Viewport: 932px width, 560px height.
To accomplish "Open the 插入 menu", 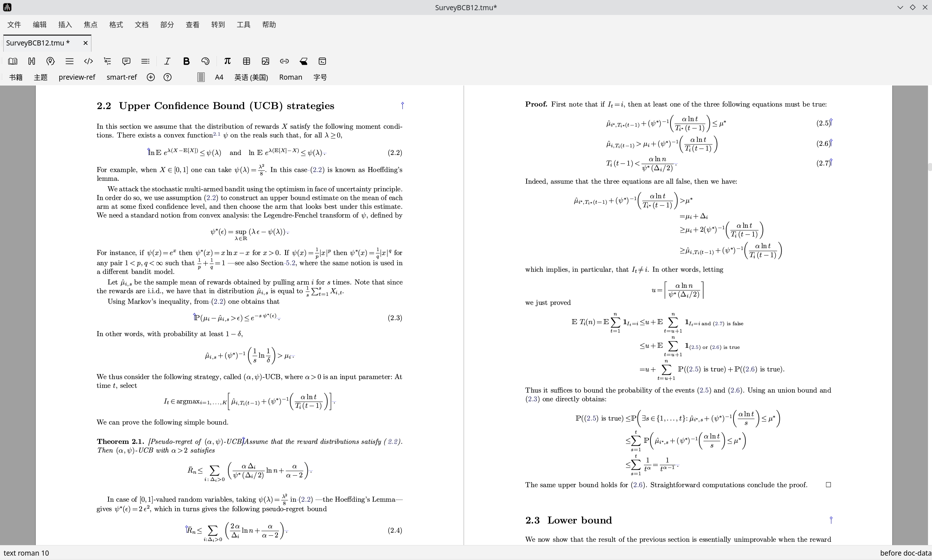I will [x=65, y=24].
